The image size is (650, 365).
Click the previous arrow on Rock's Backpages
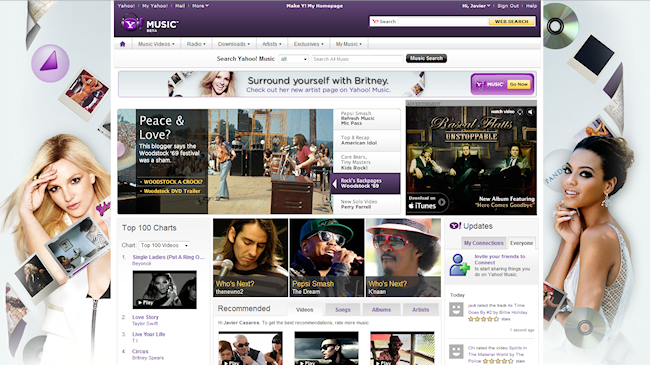point(335,184)
